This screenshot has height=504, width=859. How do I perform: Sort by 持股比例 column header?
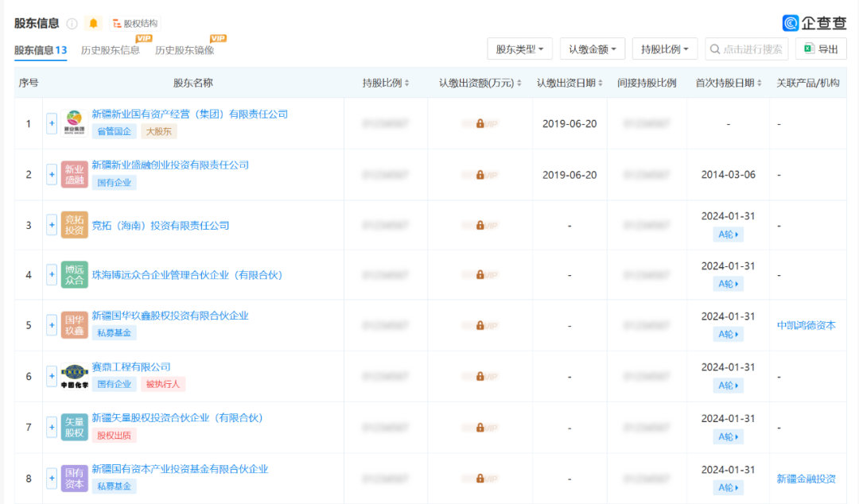tap(386, 83)
